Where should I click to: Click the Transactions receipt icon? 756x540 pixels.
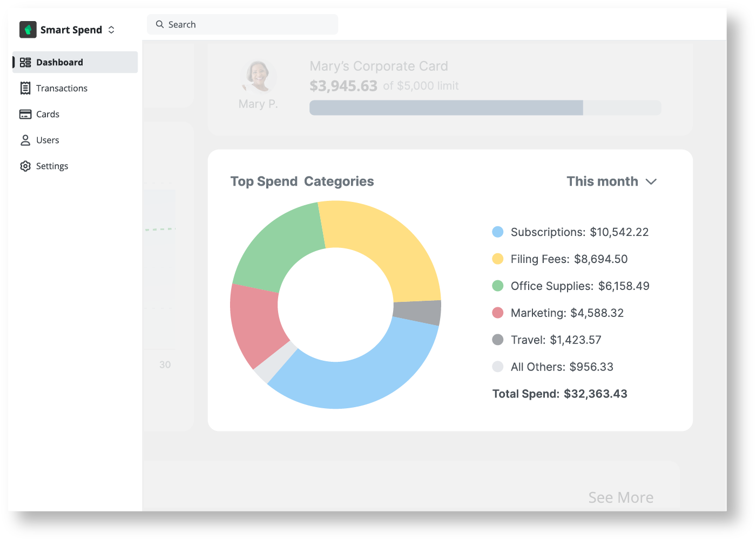(25, 88)
